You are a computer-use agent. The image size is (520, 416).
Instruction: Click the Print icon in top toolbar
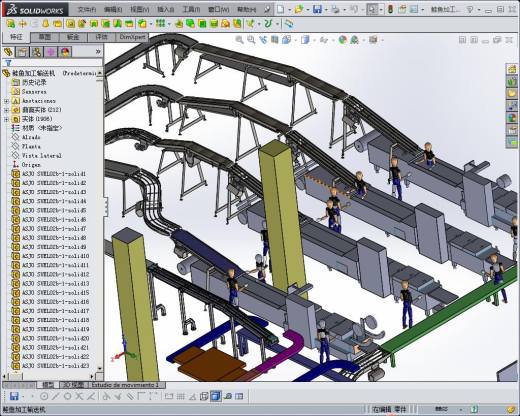335,9
